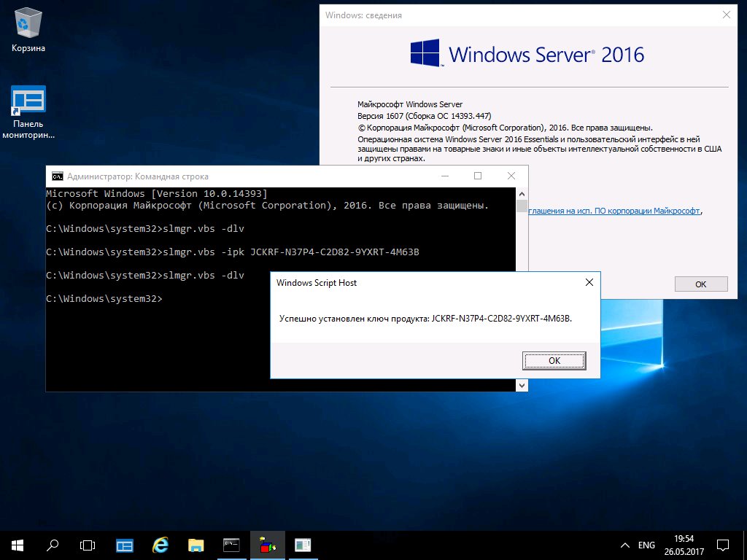This screenshot has width=747, height=560.
Task: Open the Windows Start menu
Action: pos(18,545)
